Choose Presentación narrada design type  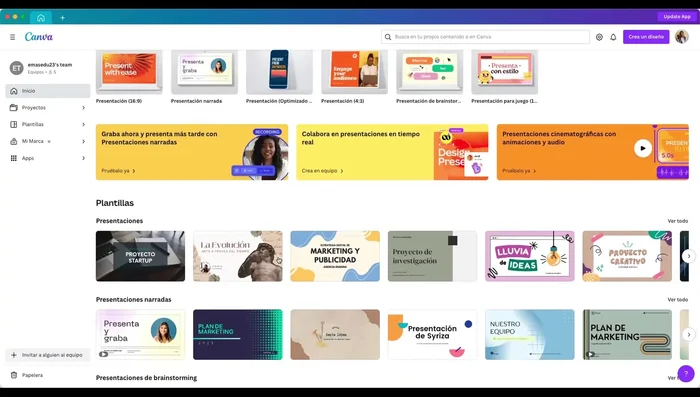204,72
